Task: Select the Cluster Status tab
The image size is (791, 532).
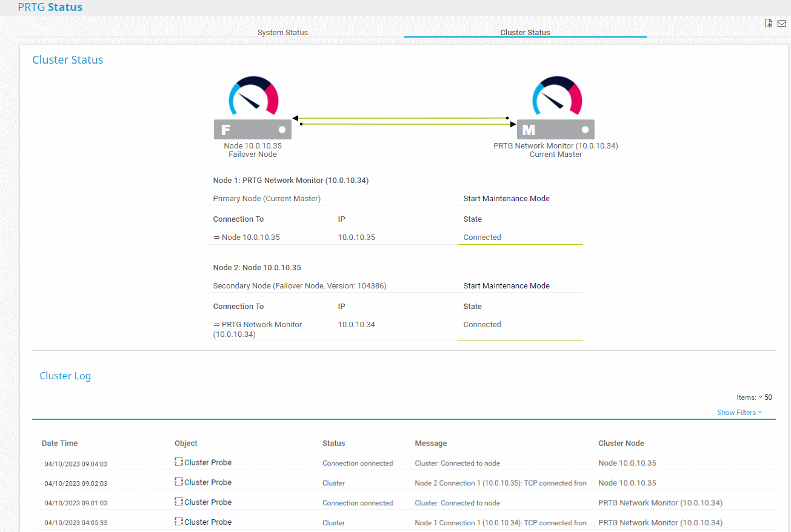Action: [x=525, y=33]
